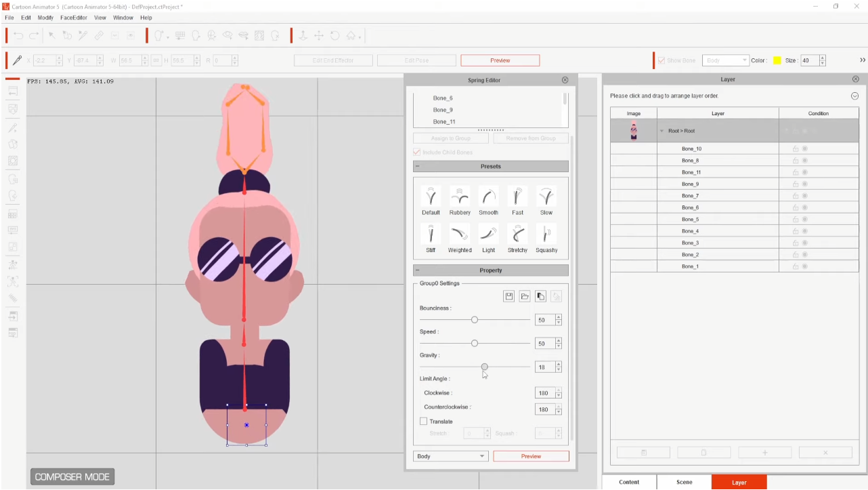Apply the Slow spring preset

point(546,201)
